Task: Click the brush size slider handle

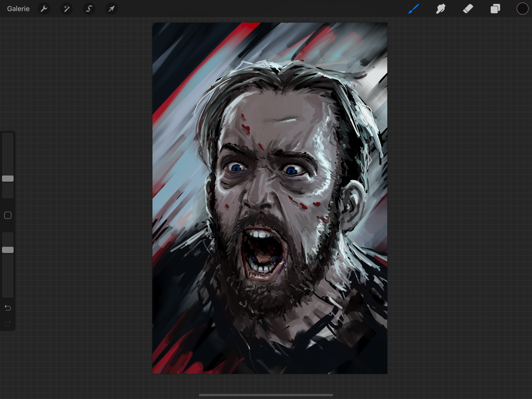Action: (8, 179)
